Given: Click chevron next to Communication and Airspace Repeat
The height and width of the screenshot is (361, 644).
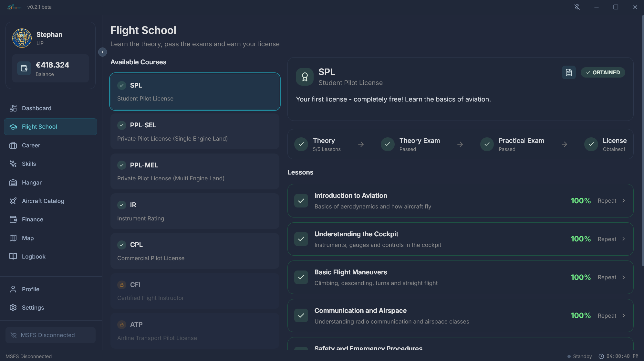Looking at the screenshot, I should [x=624, y=316].
